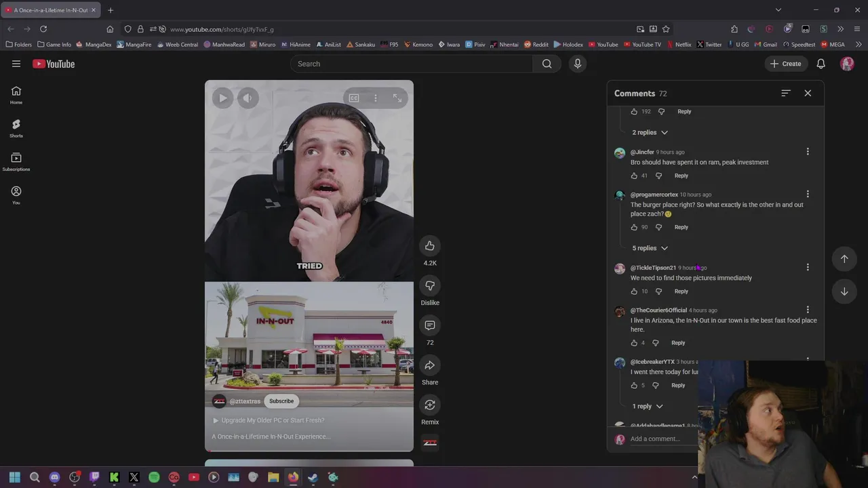The image size is (868, 488).
Task: Open Netflix bookmark
Action: 679,45
